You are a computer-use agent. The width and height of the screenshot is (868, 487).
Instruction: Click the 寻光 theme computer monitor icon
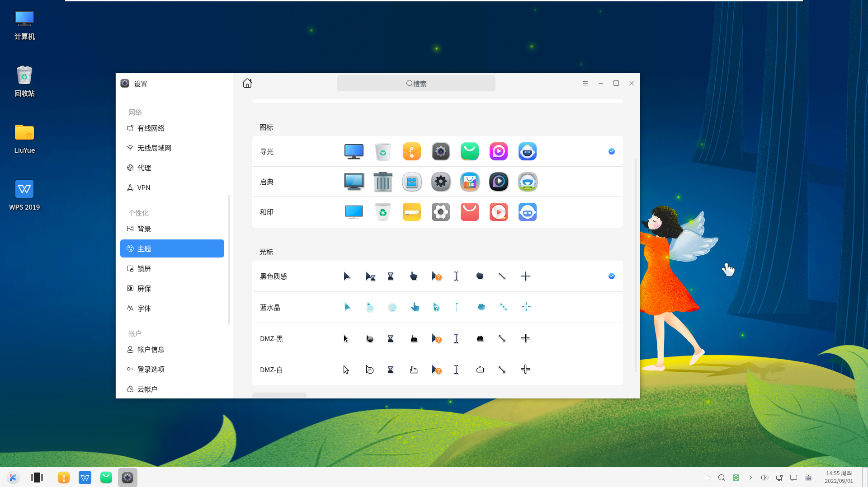pos(354,151)
